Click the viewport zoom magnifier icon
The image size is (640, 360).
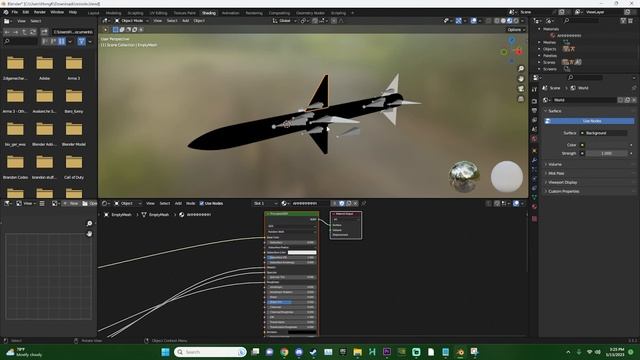point(521,69)
